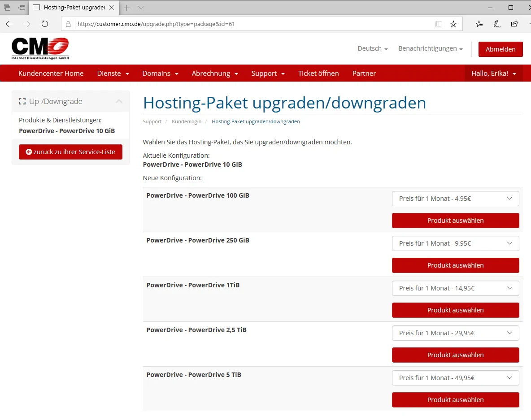
Task: Open the Abrechnung menu
Action: point(215,73)
